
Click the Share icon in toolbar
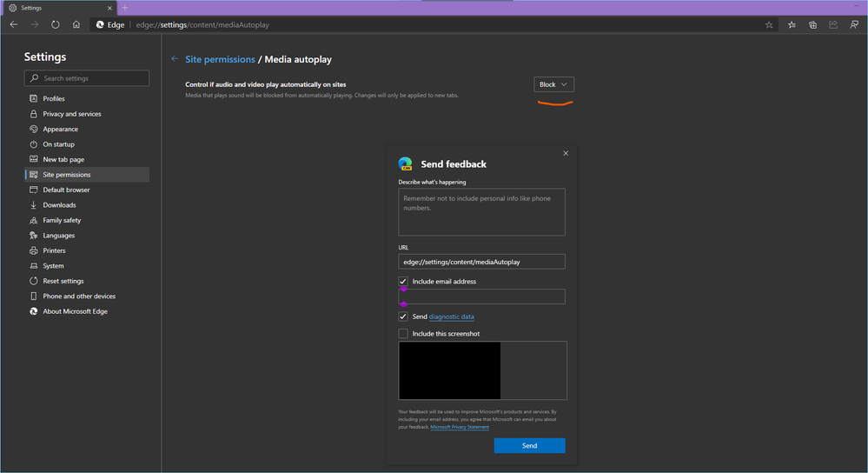(833, 24)
